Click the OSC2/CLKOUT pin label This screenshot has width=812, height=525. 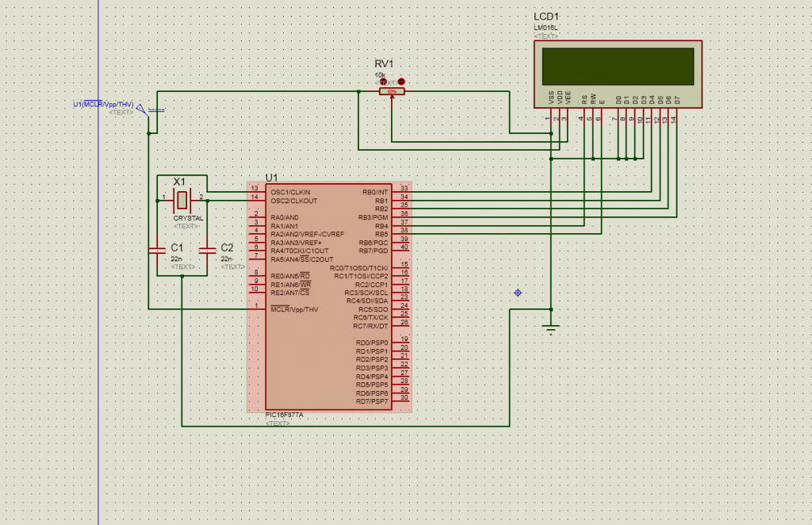(x=294, y=201)
